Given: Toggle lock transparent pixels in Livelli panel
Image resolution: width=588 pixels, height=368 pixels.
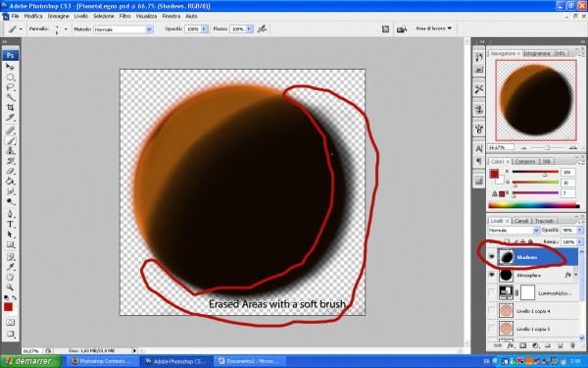Looking at the screenshot, I should tap(507, 241).
